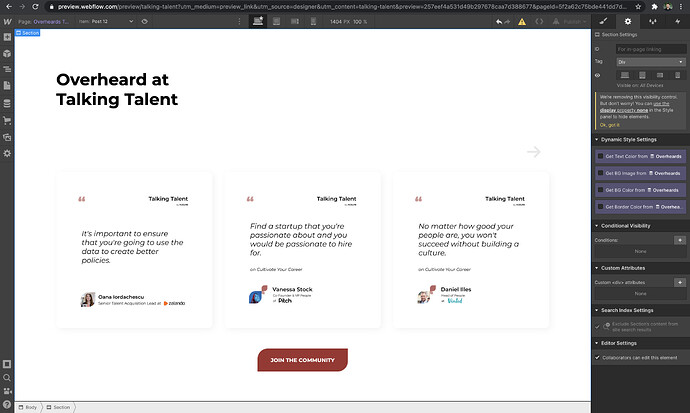Viewport: 690px width, 413px height.
Task: Open the export code brackets icon
Action: 539,22
